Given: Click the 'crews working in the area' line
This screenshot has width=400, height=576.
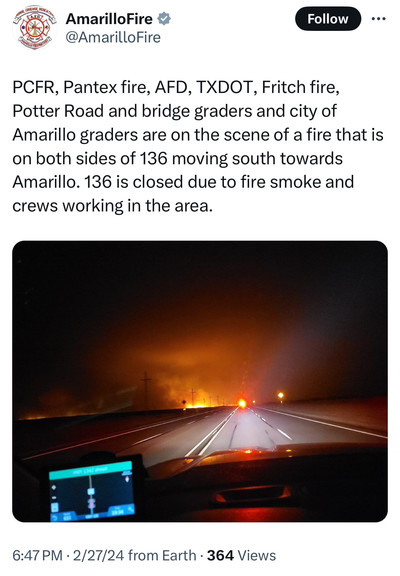Looking at the screenshot, I should click(112, 206).
